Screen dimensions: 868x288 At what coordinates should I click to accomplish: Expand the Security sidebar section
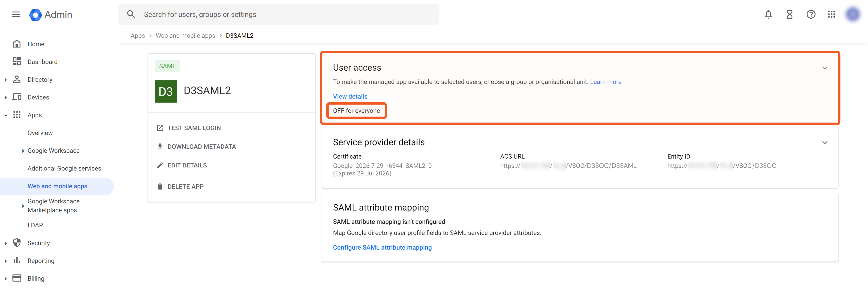6,243
